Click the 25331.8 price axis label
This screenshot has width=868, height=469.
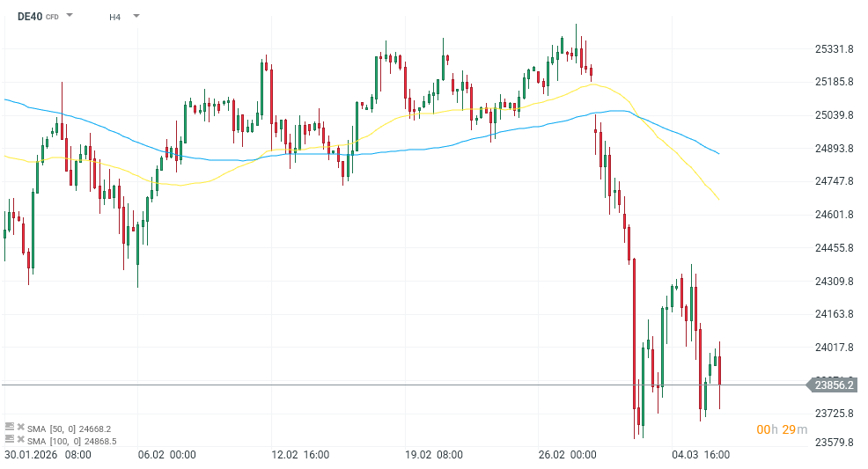point(835,49)
